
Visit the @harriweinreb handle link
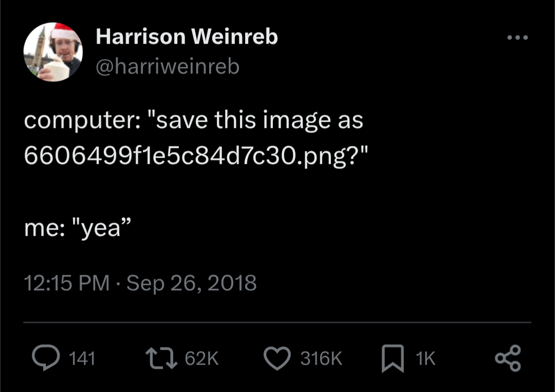168,66
